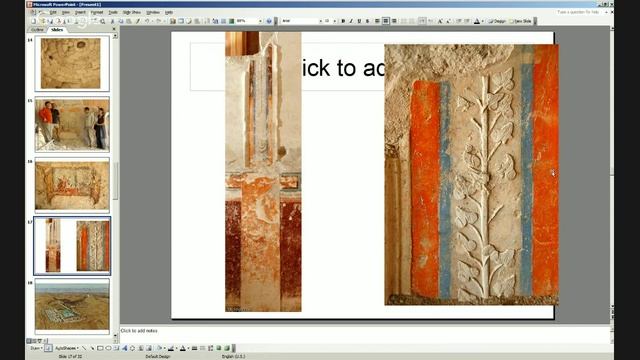Viewport: 640px width, 360px height.
Task: Select the Arrow drawing tool
Action: click(92, 348)
